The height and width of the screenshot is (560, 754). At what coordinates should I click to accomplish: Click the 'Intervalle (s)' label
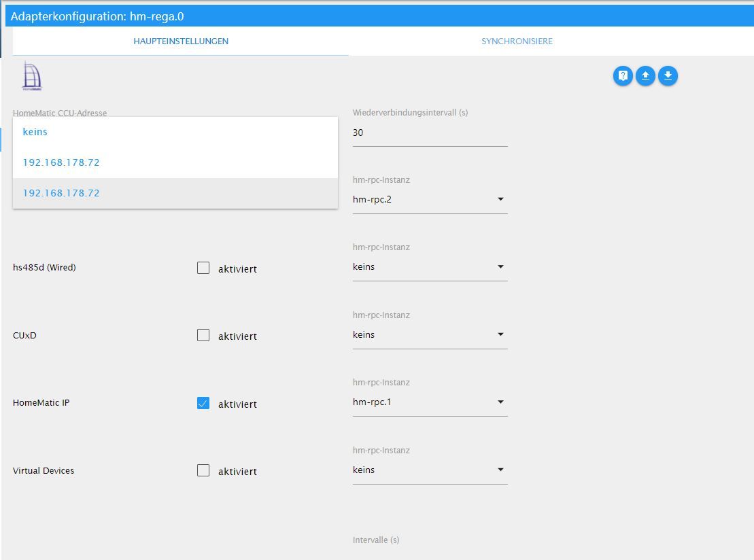(376, 540)
